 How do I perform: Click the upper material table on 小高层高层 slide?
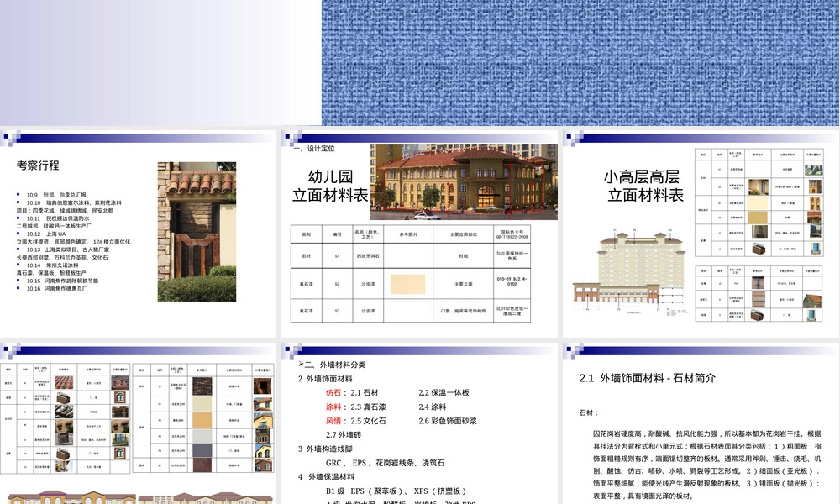759,202
